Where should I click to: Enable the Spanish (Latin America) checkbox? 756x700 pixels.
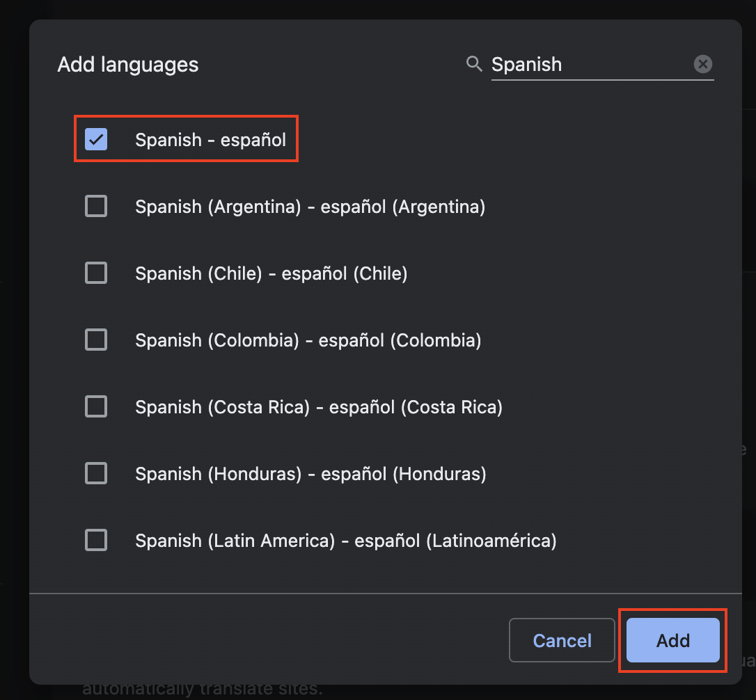[x=96, y=540]
